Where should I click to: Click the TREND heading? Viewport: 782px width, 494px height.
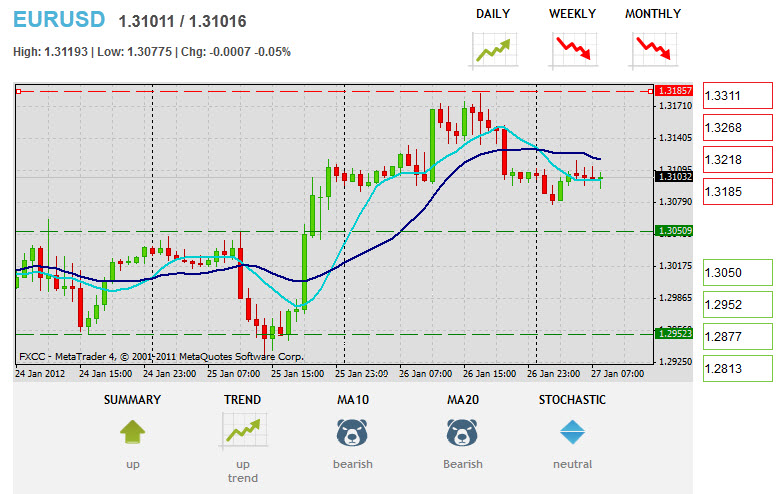[242, 400]
